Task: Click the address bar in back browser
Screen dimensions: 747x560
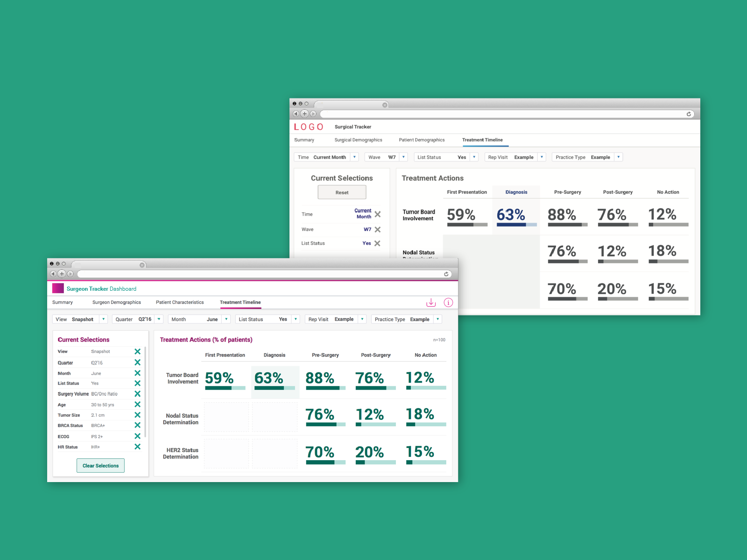Action: point(507,114)
